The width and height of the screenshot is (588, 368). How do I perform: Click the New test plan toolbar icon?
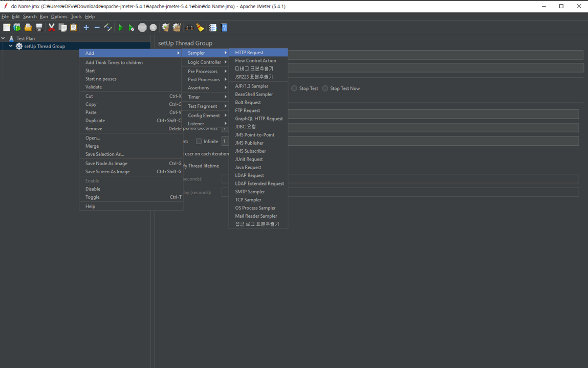(6, 28)
